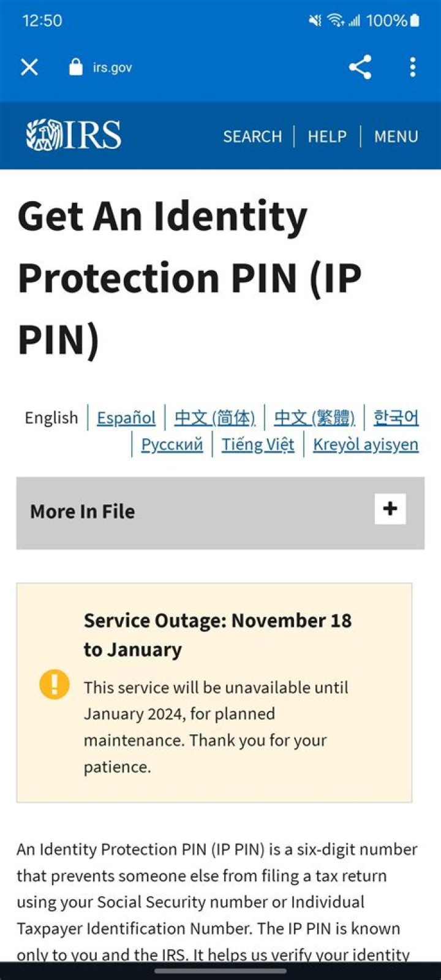This screenshot has width=441, height=980.
Task: Open the share sheet for this page
Action: tap(361, 67)
